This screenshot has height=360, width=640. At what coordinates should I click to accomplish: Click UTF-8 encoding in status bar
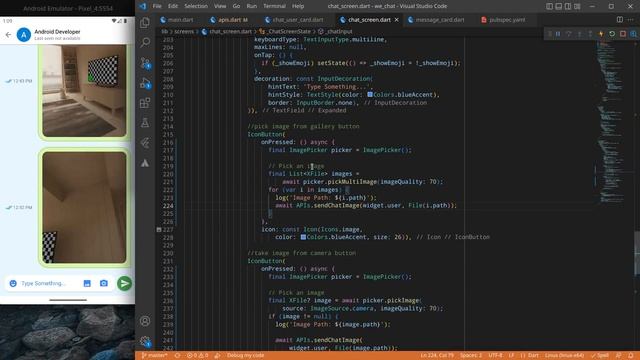click(x=496, y=356)
